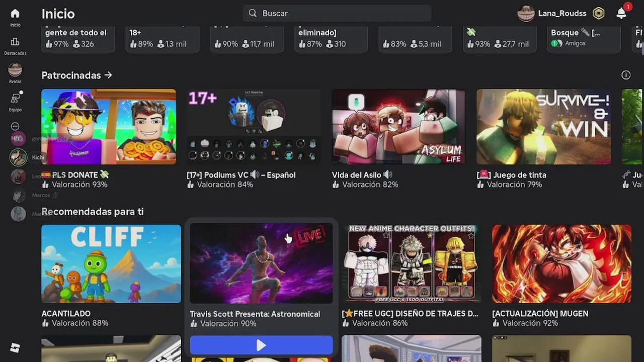
Task: Open top card labeled 18+ with 89%
Action: click(x=163, y=39)
